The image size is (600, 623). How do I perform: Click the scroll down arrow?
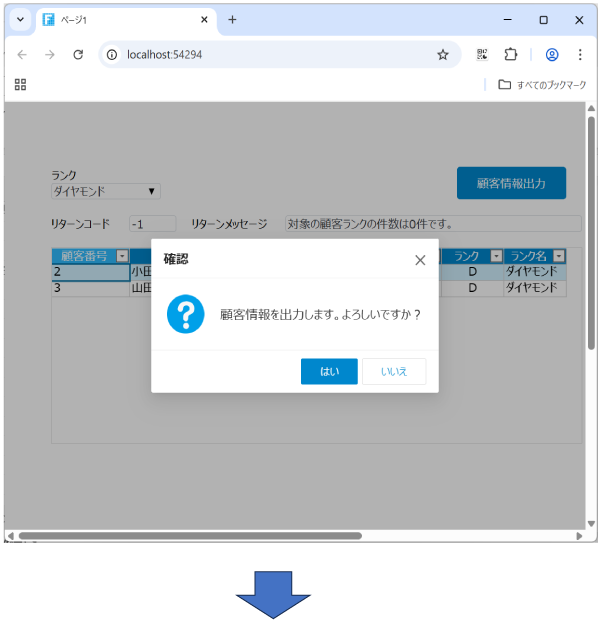point(591,524)
